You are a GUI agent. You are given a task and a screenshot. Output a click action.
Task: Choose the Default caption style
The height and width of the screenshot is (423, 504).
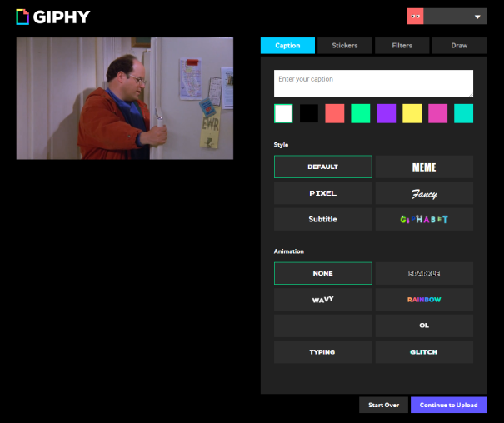(323, 167)
